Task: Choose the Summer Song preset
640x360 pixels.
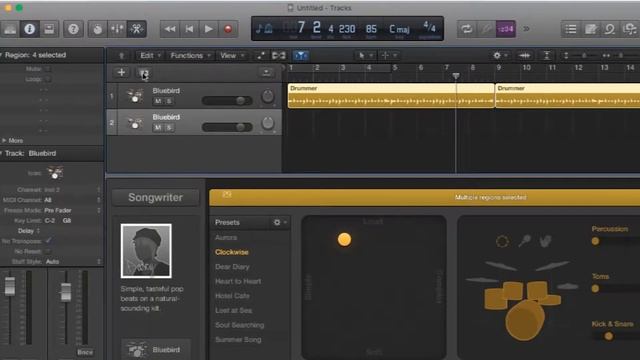Action: pyautogui.click(x=238, y=340)
